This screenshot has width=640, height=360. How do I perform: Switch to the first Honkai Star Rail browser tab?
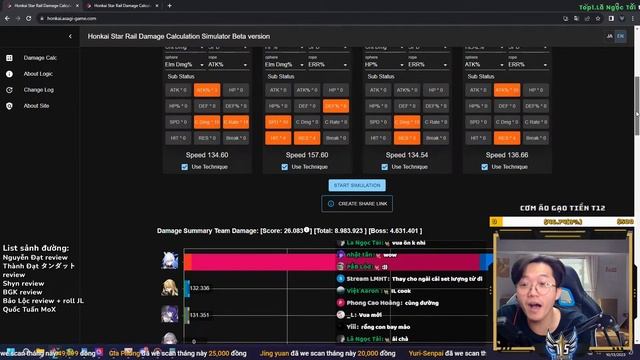[43, 6]
